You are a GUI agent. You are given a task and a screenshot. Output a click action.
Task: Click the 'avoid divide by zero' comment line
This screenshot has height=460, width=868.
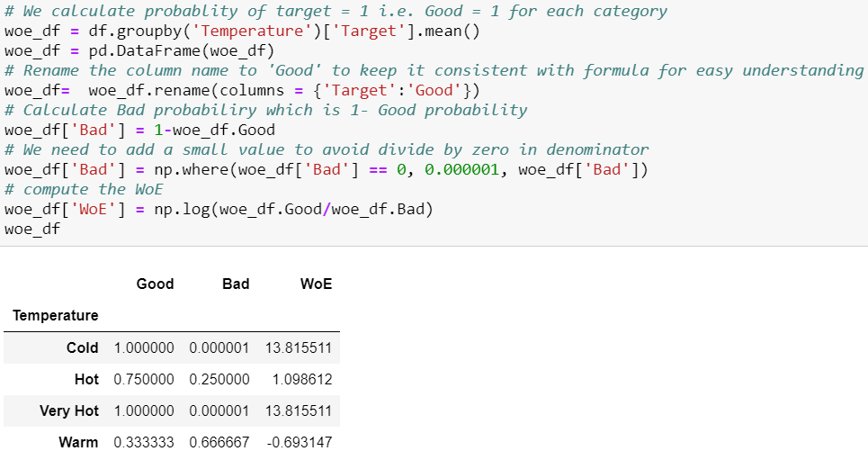tap(326, 149)
